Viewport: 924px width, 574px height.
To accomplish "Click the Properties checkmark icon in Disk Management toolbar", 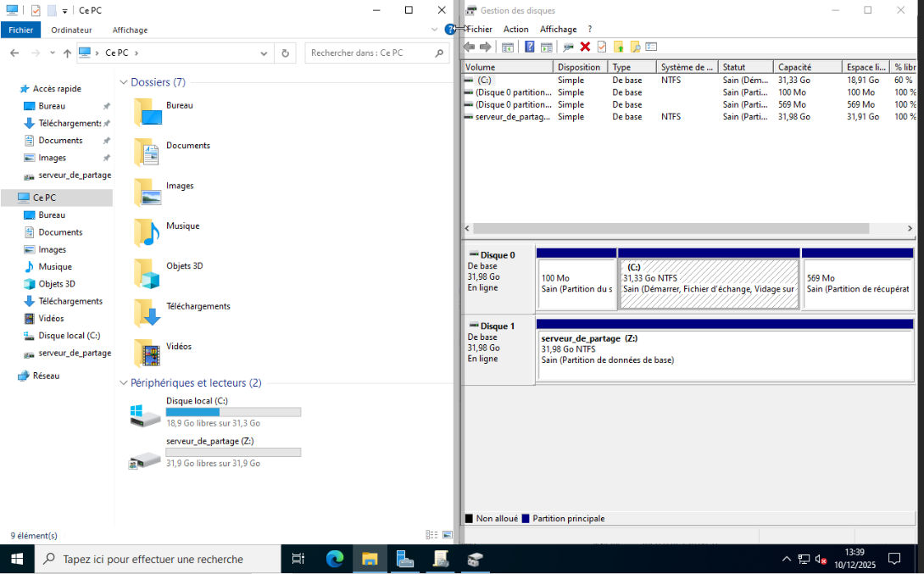I will click(x=602, y=47).
